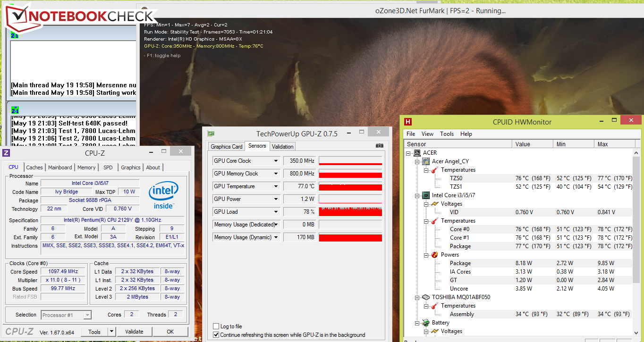The image size is (644, 342).
Task: Open the Graphics Card tab in GPU-Z
Action: pyautogui.click(x=227, y=147)
